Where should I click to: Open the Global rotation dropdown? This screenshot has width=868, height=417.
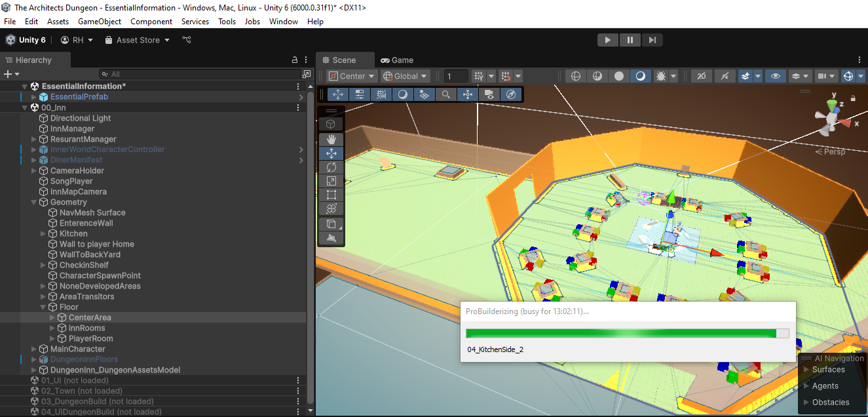[406, 76]
